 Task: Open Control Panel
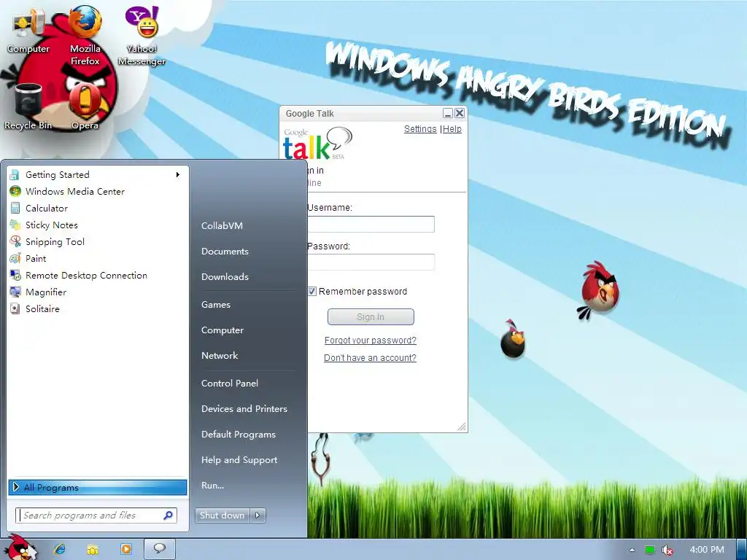[230, 384]
